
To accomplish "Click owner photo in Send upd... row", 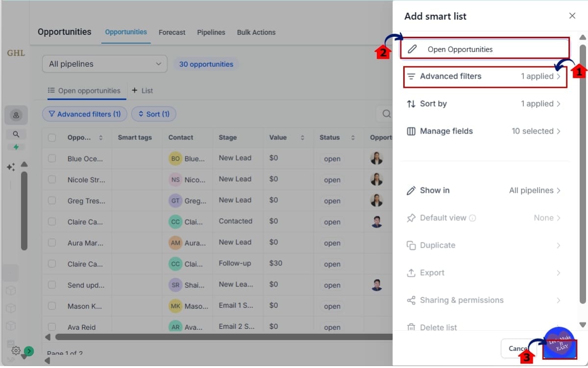I will (377, 285).
